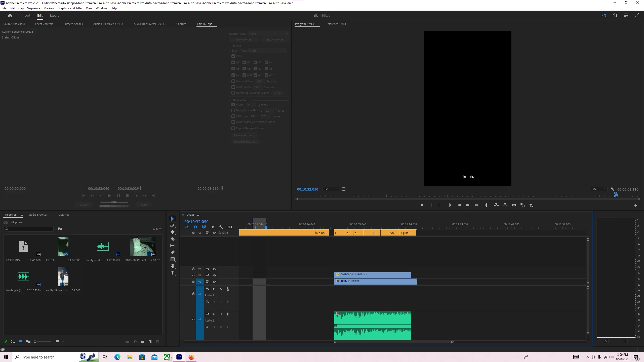Click Add Marker in Program monitor
Viewport: 644px width, 362px height.
(422, 205)
